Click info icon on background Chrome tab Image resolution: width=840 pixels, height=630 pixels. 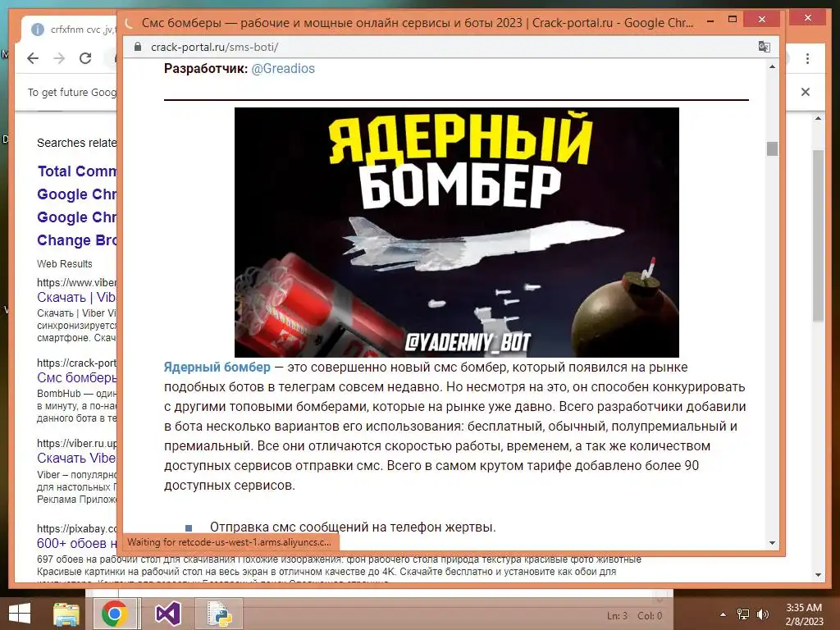pos(38,30)
